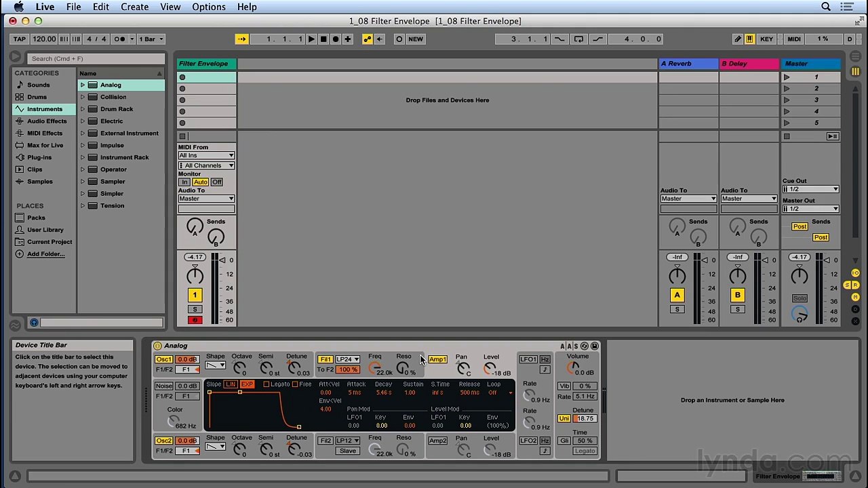Screen dimensions: 868x488
Task: Click the browser search field
Action: click(x=96, y=58)
